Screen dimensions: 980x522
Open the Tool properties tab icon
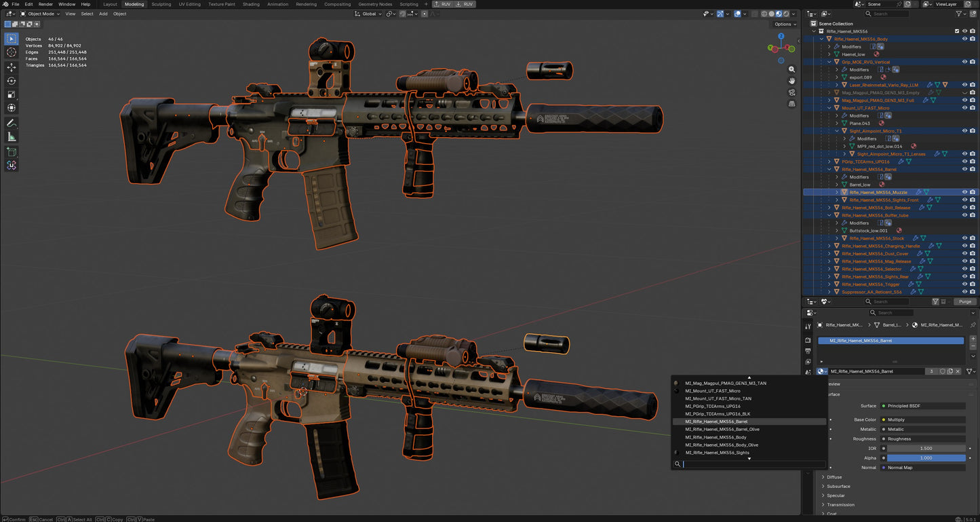(808, 326)
